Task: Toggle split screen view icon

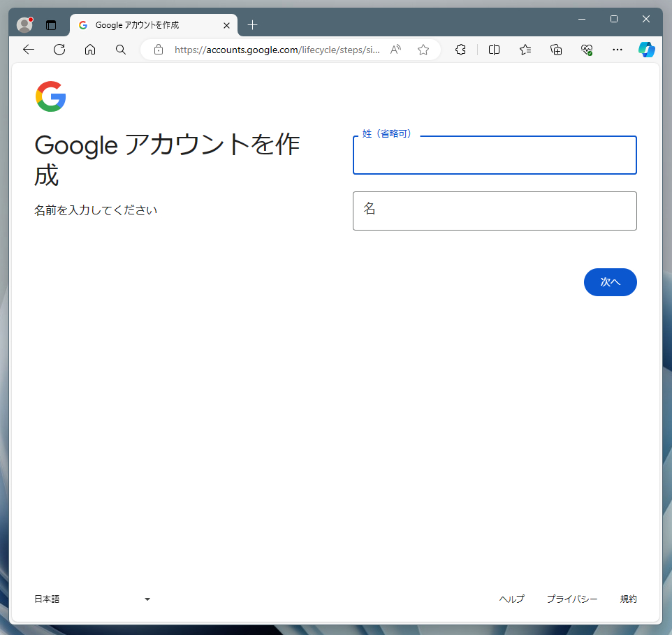Action: (x=494, y=50)
